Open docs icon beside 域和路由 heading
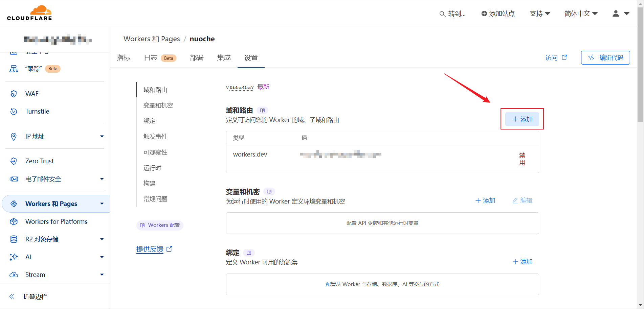 (262, 110)
